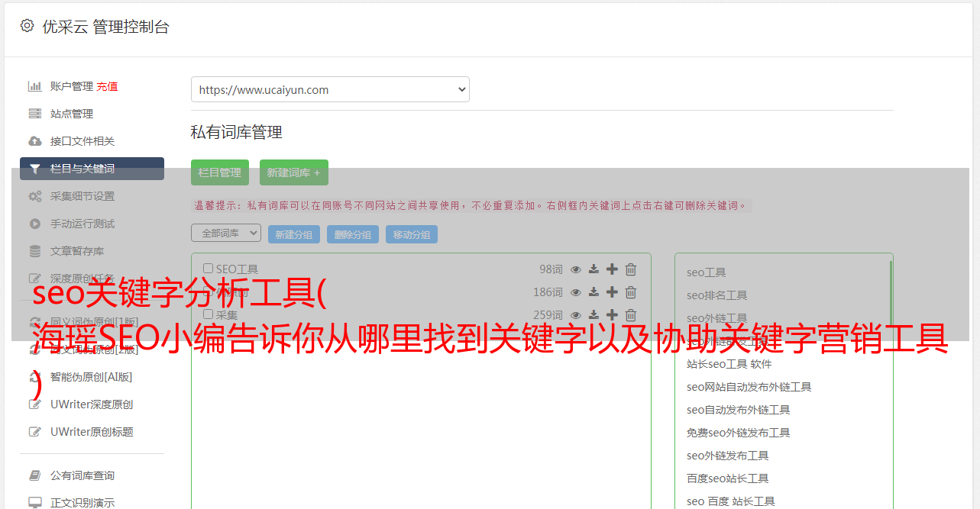Tick the SEO工具 group checkbox
Screen dimensions: 980x509
pyautogui.click(x=208, y=269)
